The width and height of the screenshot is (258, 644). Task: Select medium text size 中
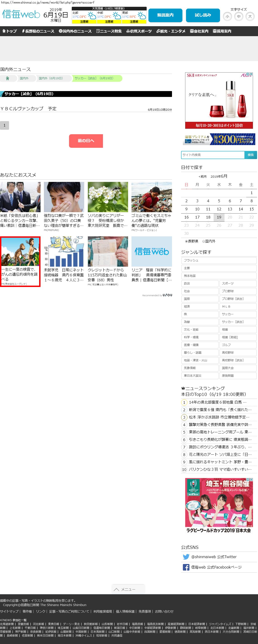pos(239,16)
